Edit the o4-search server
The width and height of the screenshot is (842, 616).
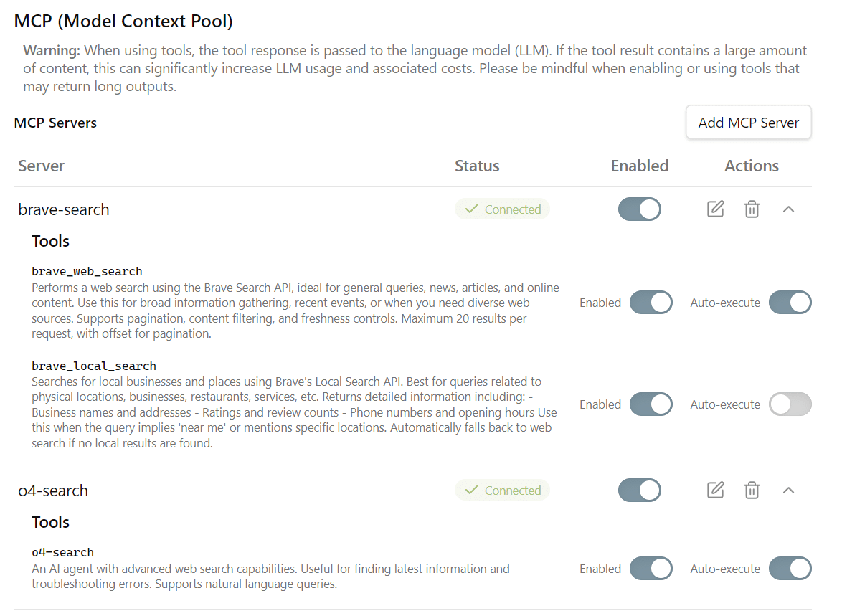tap(715, 491)
